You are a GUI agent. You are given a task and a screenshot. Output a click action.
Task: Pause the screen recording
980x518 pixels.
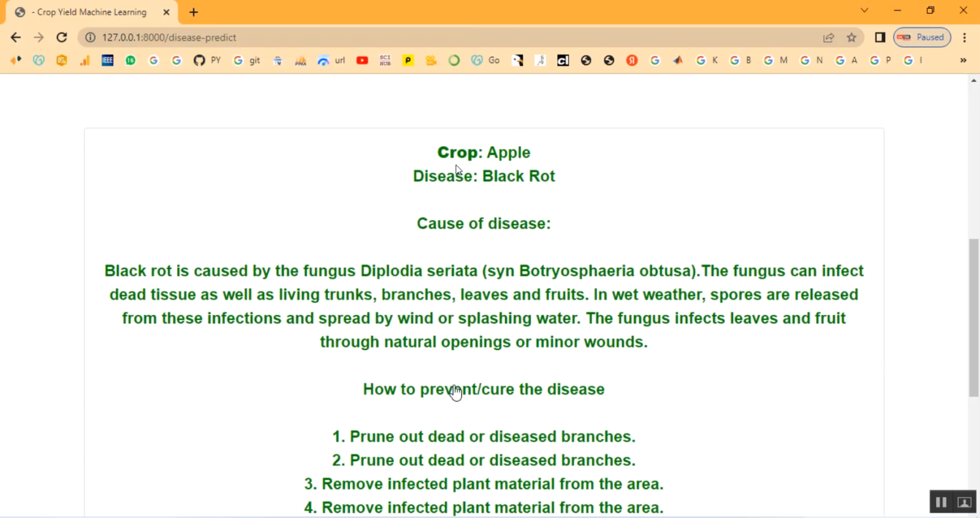point(941,502)
